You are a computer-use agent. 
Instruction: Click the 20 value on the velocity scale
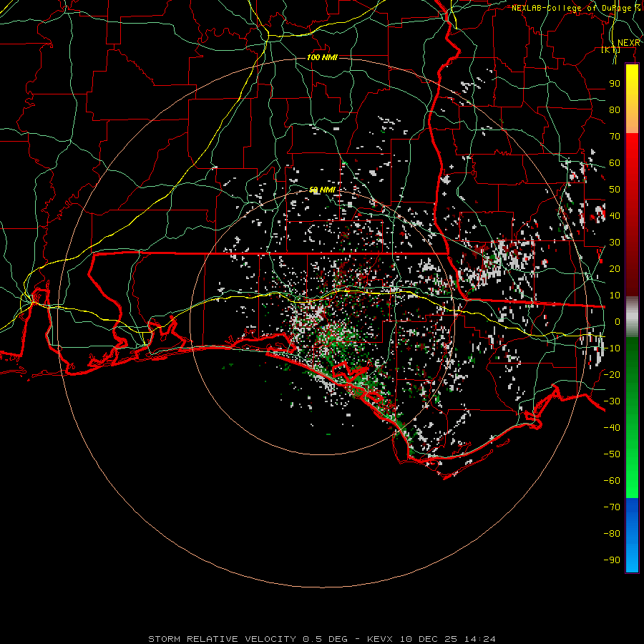point(615,269)
